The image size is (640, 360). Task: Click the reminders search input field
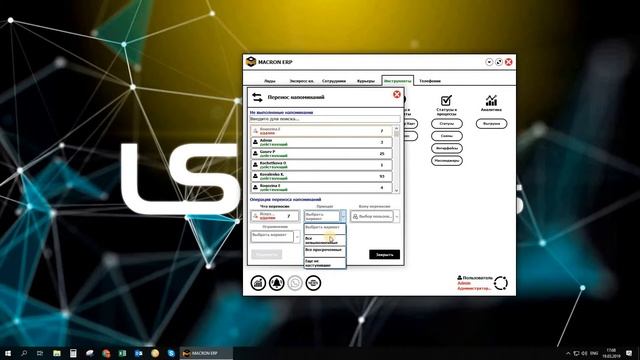coord(325,119)
